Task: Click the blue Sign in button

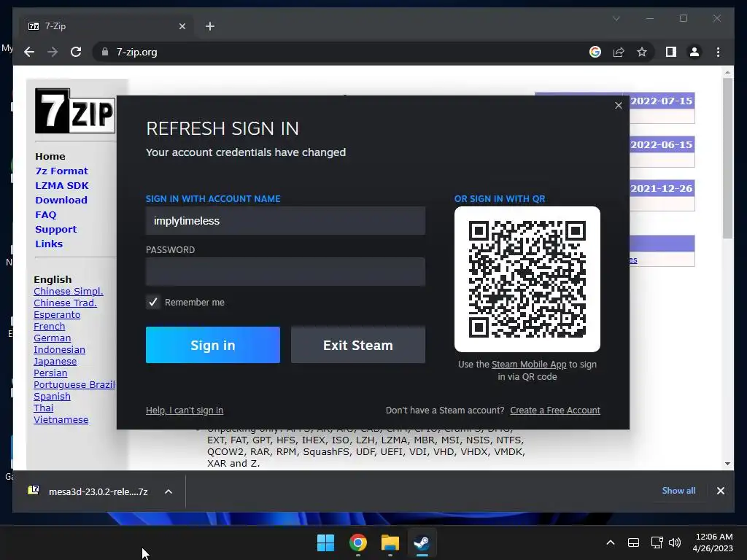Action: [x=213, y=345]
